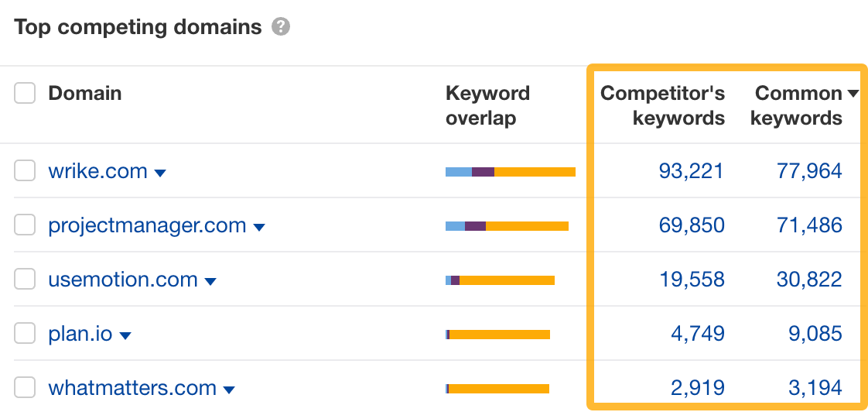Select the usemotion.com row checkbox
The height and width of the screenshot is (412, 868).
(24, 279)
